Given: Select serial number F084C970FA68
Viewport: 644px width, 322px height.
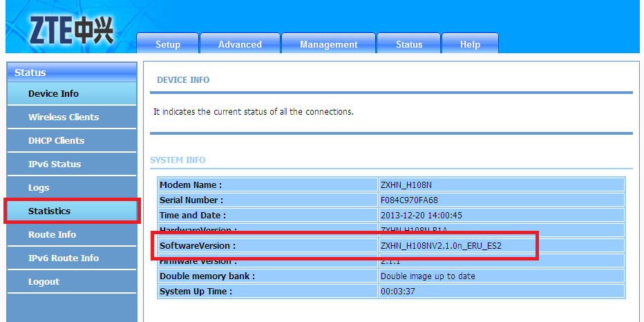Looking at the screenshot, I should [x=409, y=200].
